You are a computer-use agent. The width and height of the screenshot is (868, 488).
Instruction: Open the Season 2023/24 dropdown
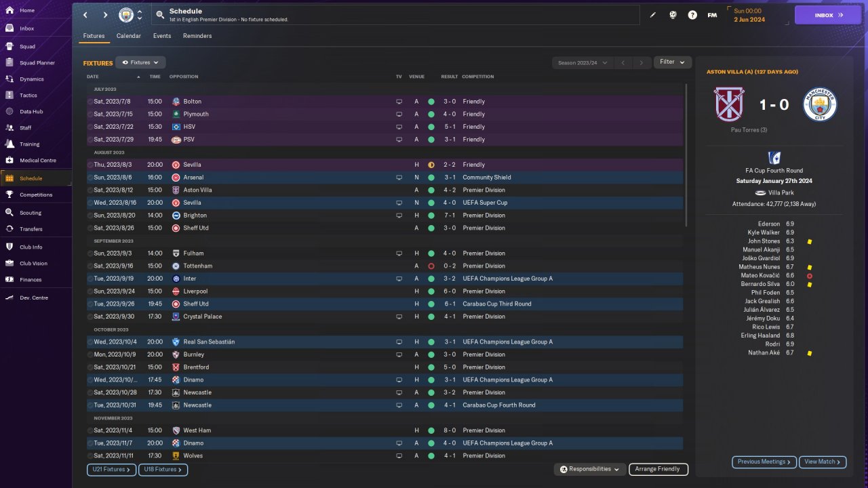tap(582, 63)
